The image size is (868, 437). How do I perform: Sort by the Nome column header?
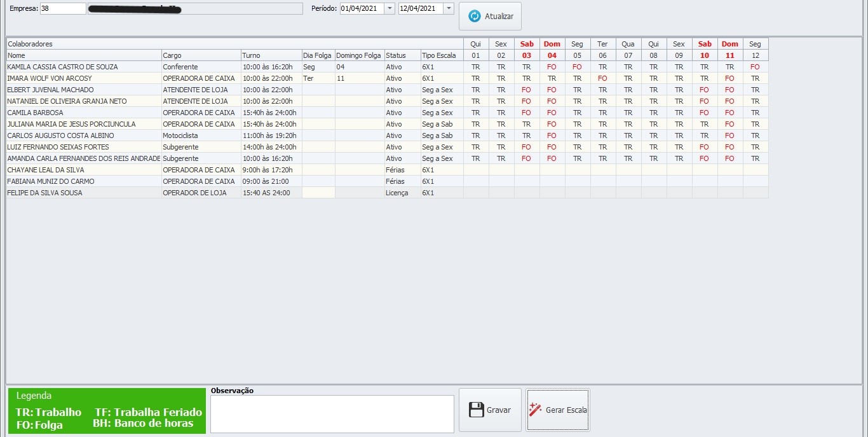(x=83, y=55)
